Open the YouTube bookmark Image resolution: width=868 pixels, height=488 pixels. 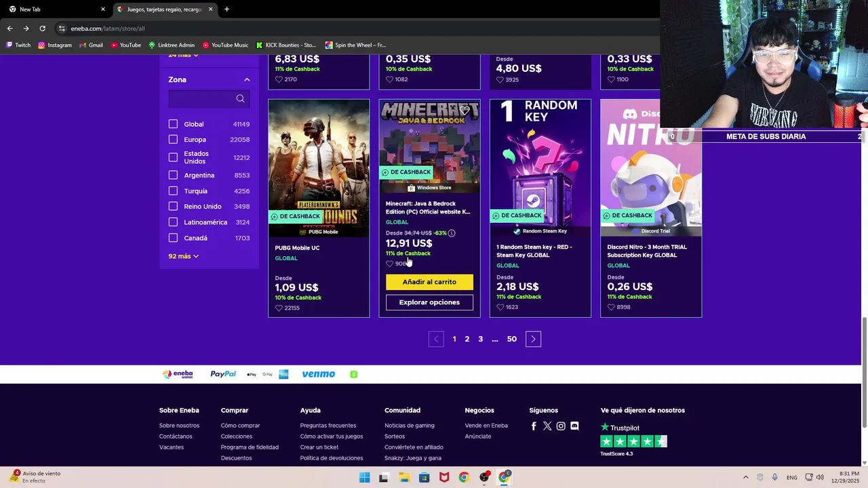[x=125, y=45]
